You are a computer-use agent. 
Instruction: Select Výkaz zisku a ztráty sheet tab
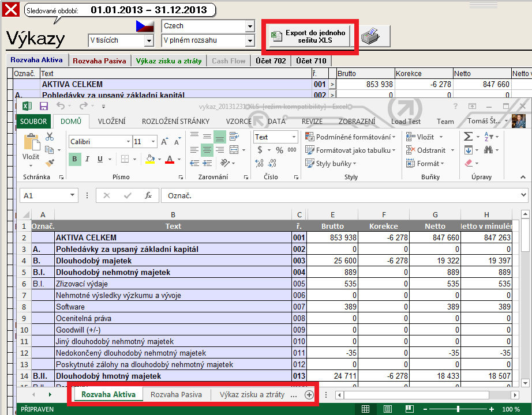[252, 395]
